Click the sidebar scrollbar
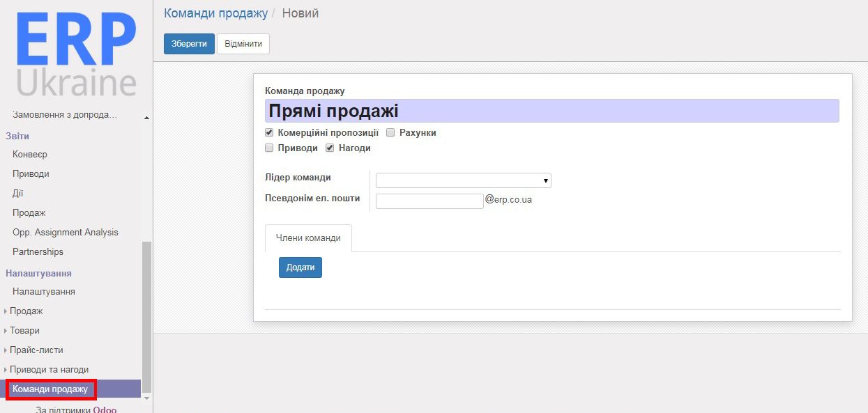Viewport: 868px width, 413px height. point(146,279)
